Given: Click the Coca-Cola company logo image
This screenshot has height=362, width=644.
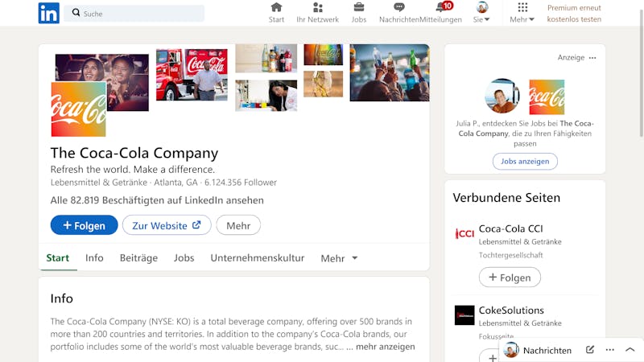Looking at the screenshot, I should click(78, 109).
